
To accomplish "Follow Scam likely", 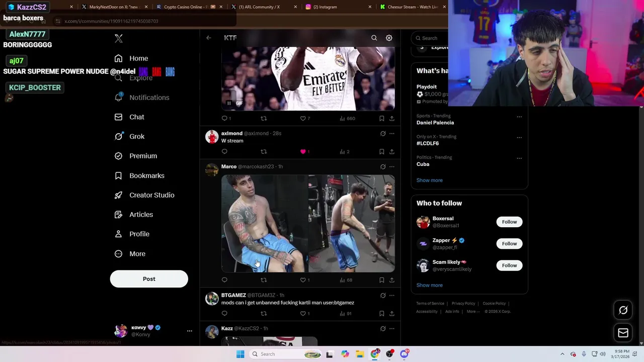I will coord(509,265).
